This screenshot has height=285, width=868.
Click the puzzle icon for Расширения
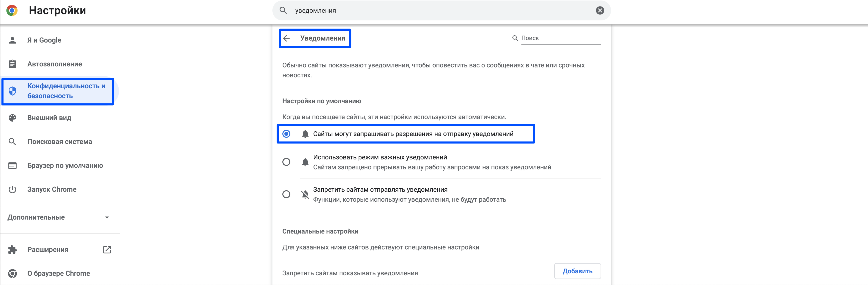[12, 250]
